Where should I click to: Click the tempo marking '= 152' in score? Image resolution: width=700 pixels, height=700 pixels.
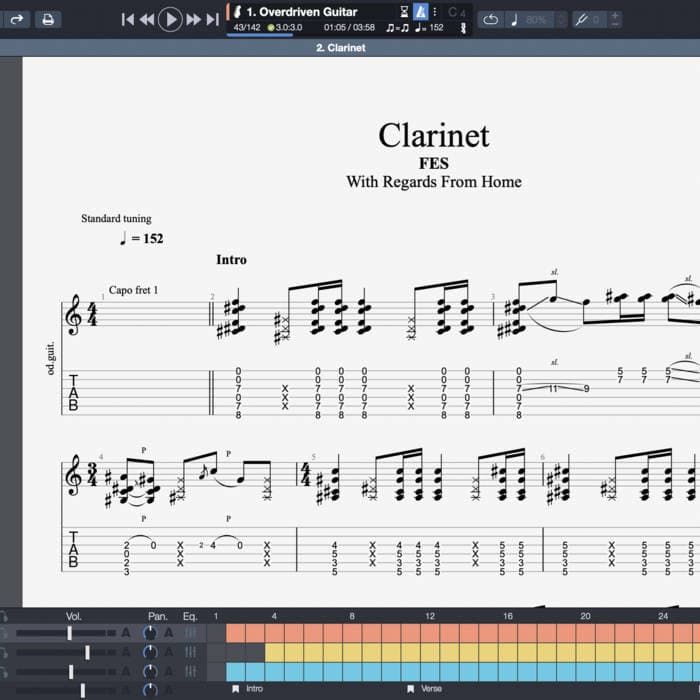pos(142,238)
